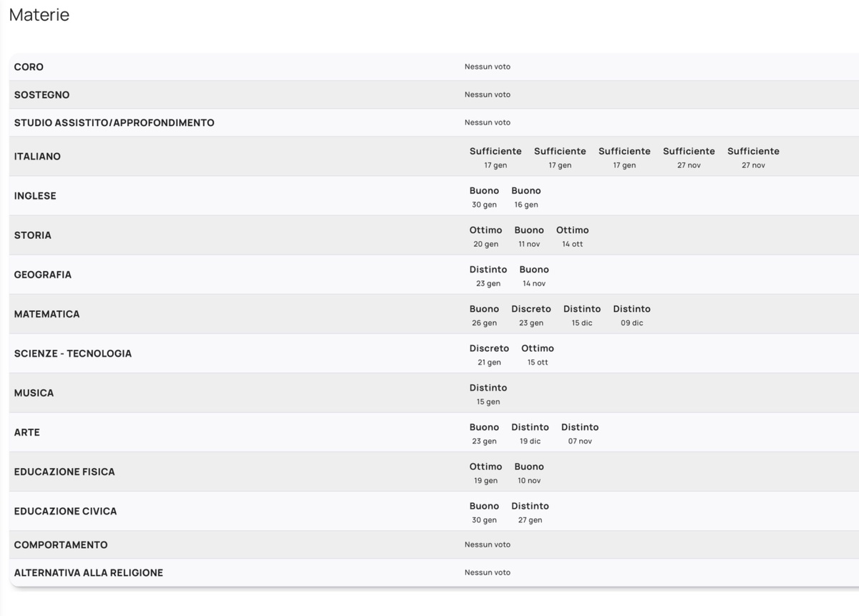Open the SCIENZE - TECNOLOGIA row

tap(434, 353)
